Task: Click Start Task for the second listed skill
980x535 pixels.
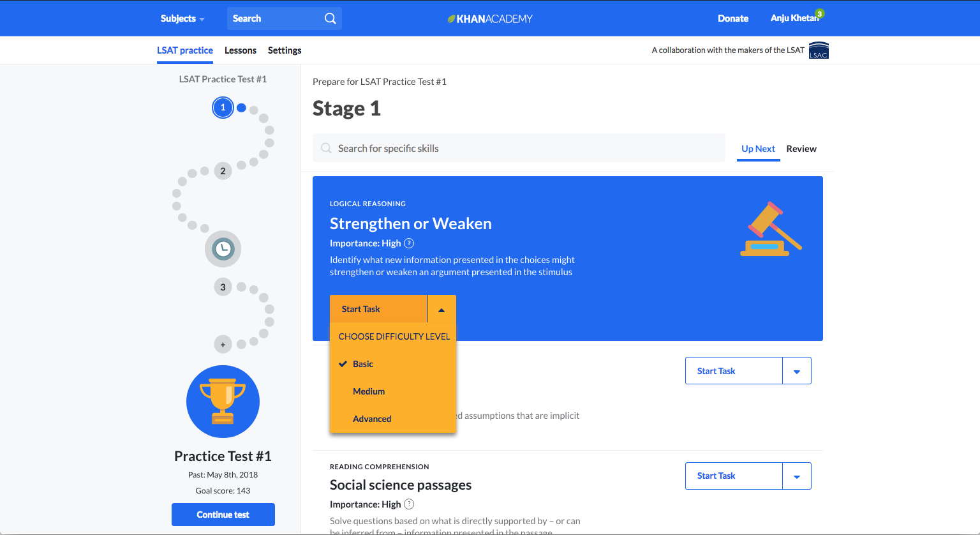Action: (734, 371)
